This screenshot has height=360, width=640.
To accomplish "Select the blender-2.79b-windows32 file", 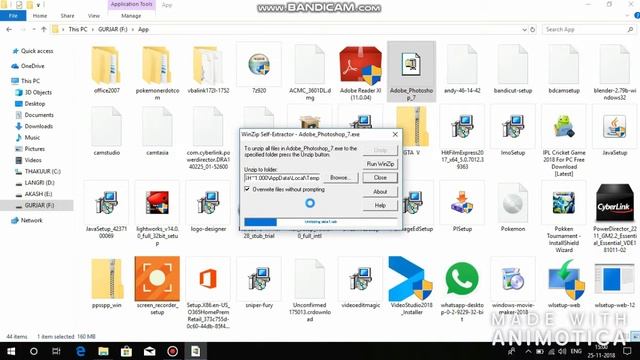I will tap(614, 73).
